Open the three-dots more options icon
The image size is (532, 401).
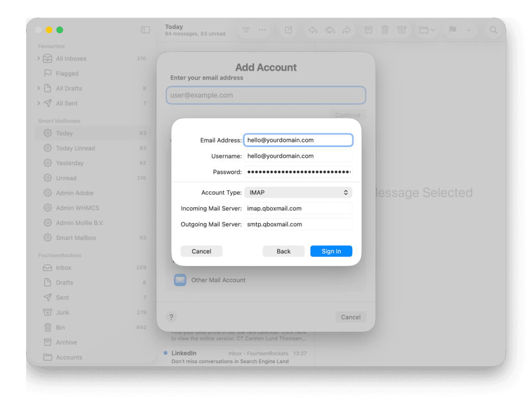point(262,30)
